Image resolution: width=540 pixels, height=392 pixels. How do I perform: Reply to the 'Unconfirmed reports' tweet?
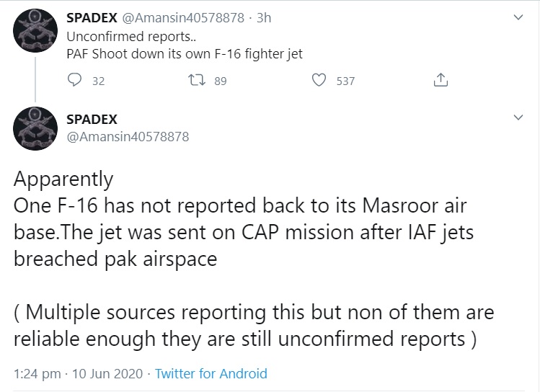74,81
